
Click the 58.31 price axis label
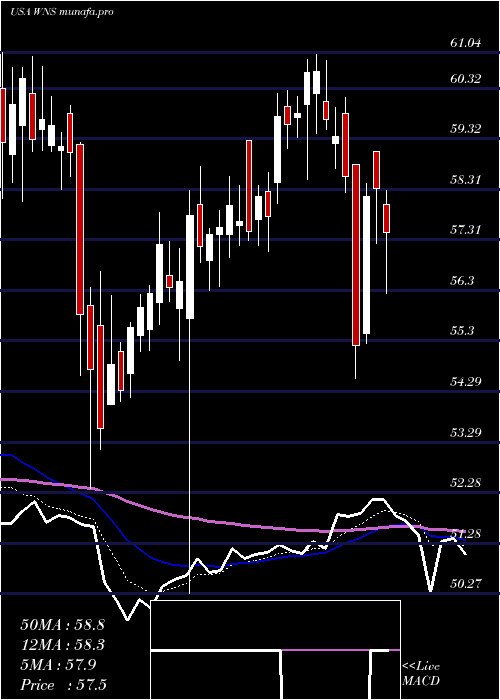point(466,180)
